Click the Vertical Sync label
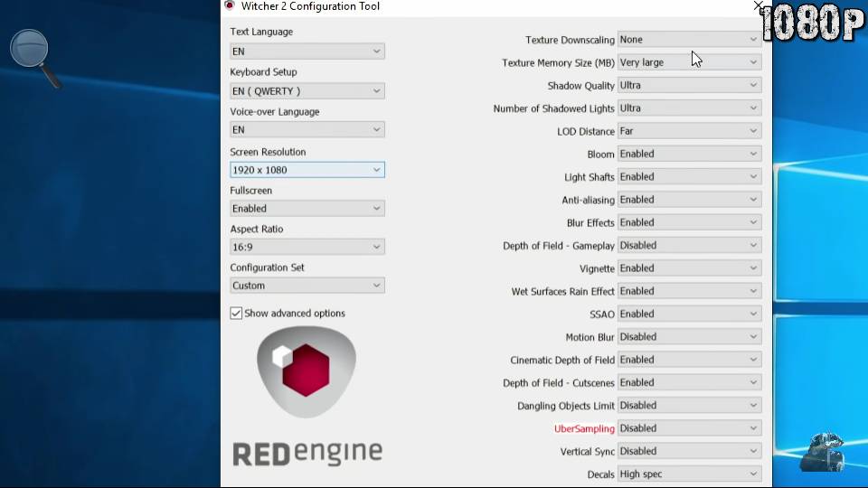 point(587,452)
